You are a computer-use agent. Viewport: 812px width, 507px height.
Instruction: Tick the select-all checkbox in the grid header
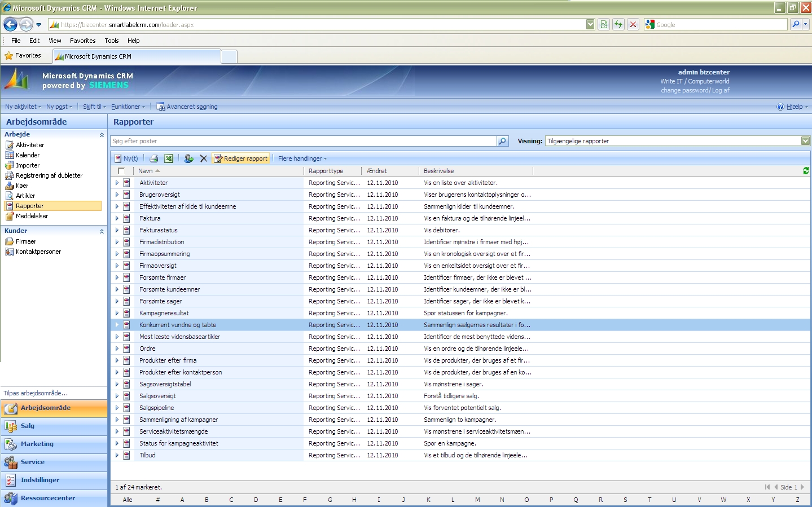[121, 171]
